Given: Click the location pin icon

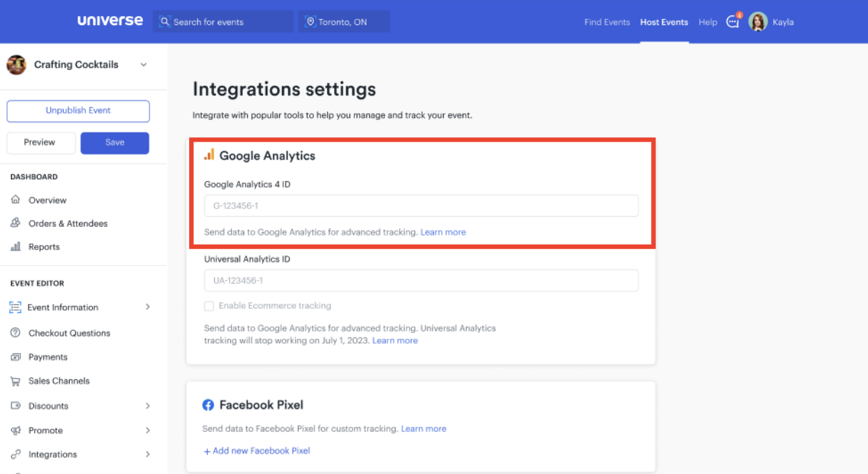Looking at the screenshot, I should (x=310, y=22).
